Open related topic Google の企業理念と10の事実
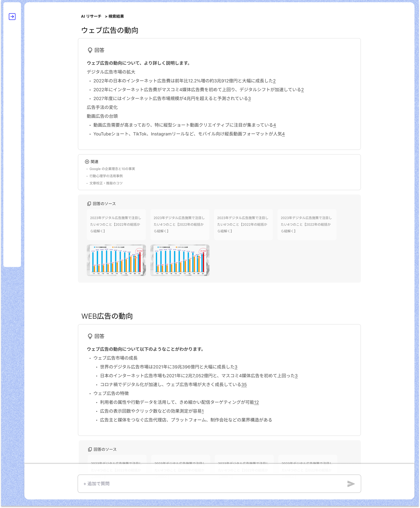The width and height of the screenshot is (420, 508). point(112,169)
